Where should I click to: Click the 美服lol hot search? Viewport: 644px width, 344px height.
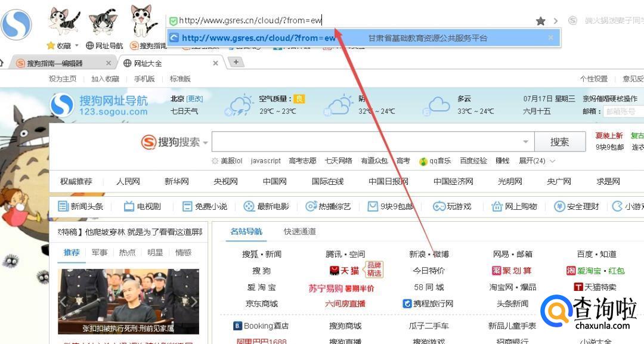[x=231, y=161]
